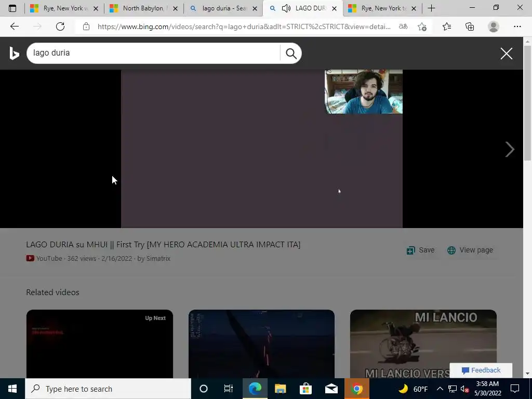View site information lock icon
532x399 pixels.
(x=86, y=26)
